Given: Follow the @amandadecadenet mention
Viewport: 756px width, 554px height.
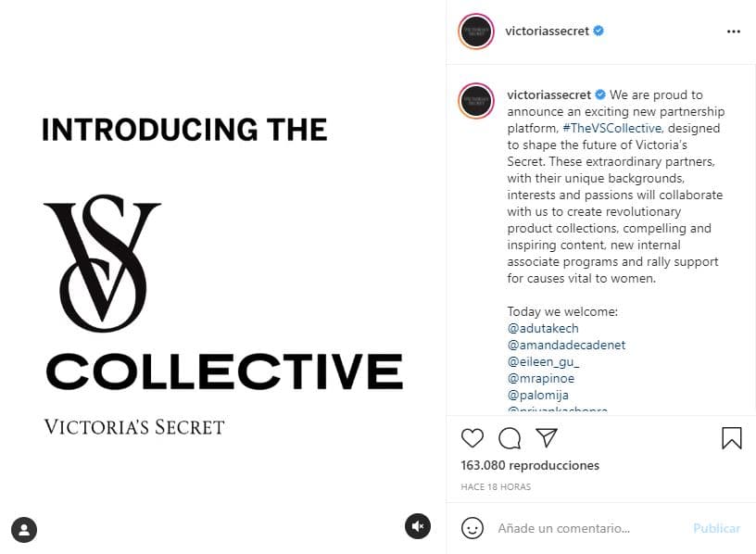Looking at the screenshot, I should tap(566, 345).
